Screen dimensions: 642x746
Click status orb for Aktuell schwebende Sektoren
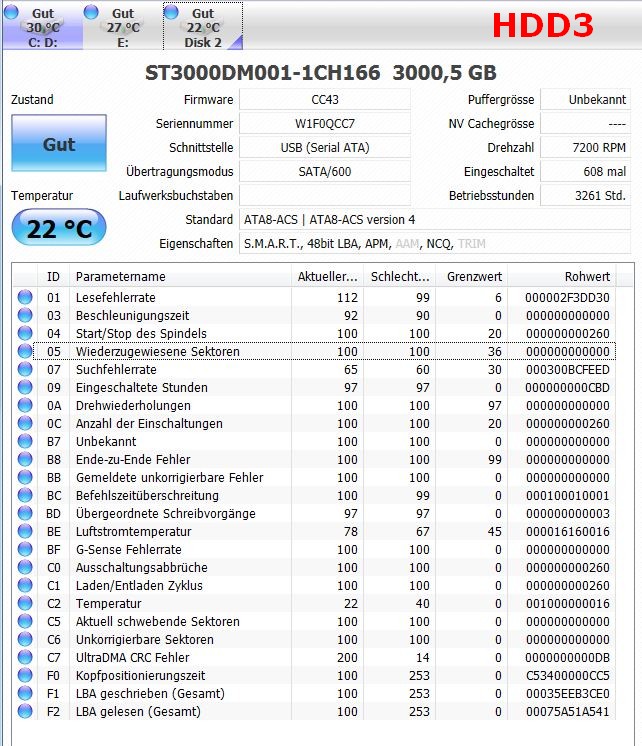[x=25, y=621]
